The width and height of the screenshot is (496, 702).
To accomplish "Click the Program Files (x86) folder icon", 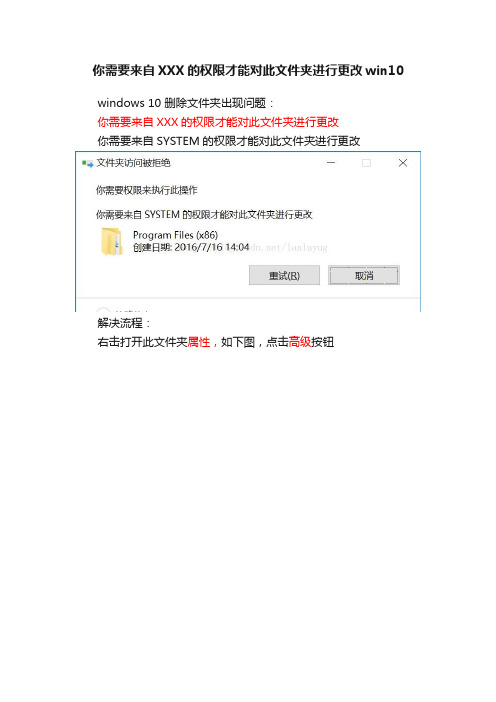I will click(x=111, y=241).
